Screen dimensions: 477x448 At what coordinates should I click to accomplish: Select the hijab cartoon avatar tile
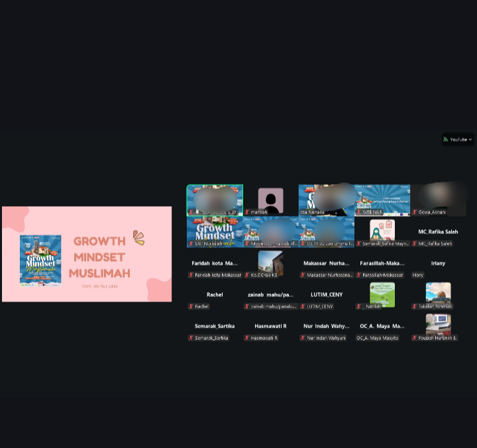[382, 231]
